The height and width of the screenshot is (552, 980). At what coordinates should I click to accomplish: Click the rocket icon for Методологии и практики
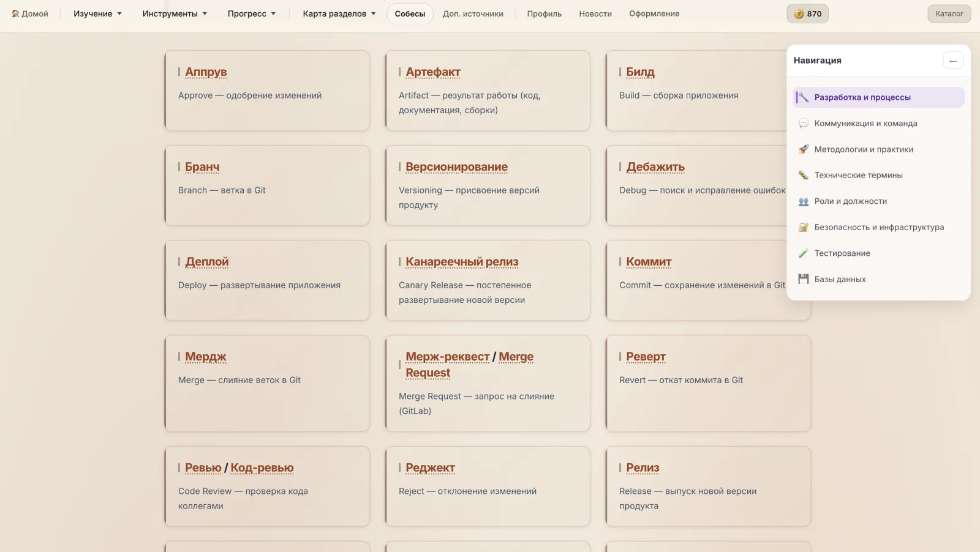click(803, 149)
